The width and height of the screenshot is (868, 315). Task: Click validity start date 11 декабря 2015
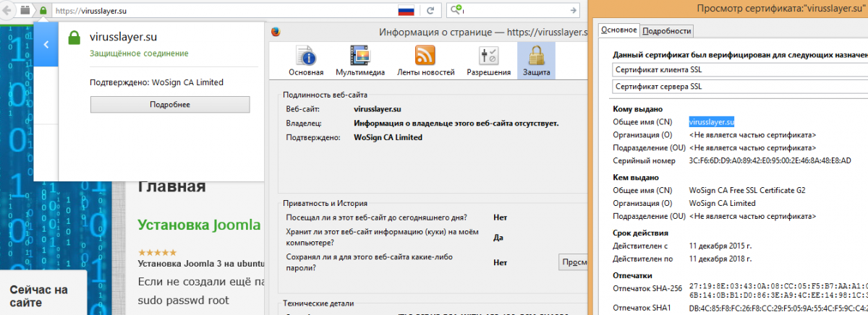720,246
